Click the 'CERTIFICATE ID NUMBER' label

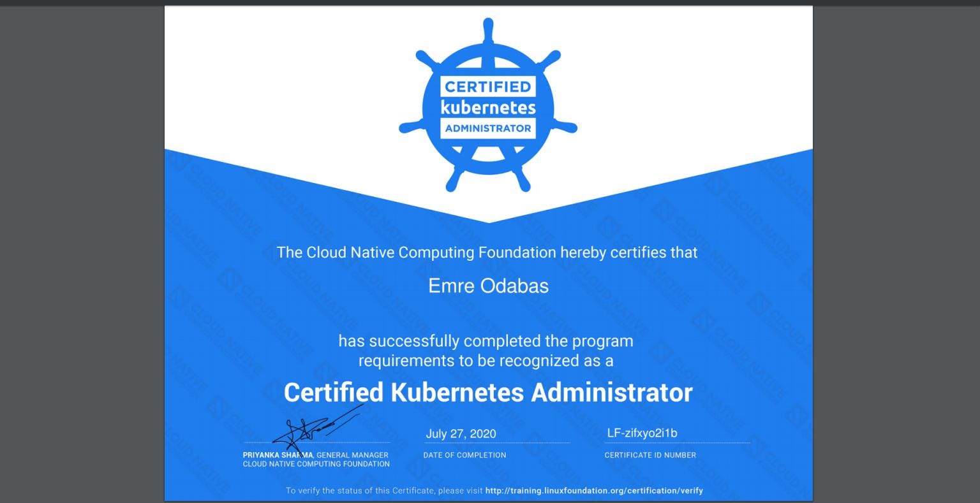click(650, 455)
